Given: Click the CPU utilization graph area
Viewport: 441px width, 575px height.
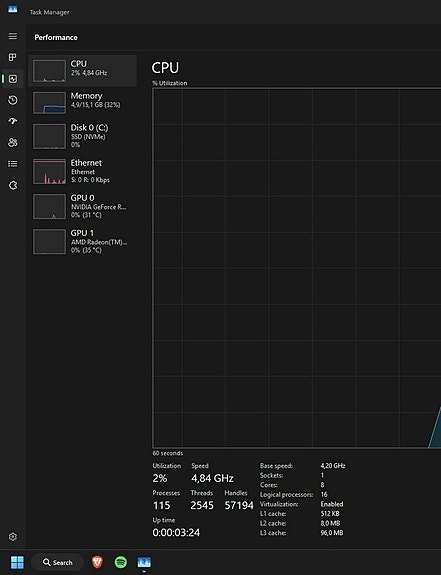Looking at the screenshot, I should tap(297, 268).
